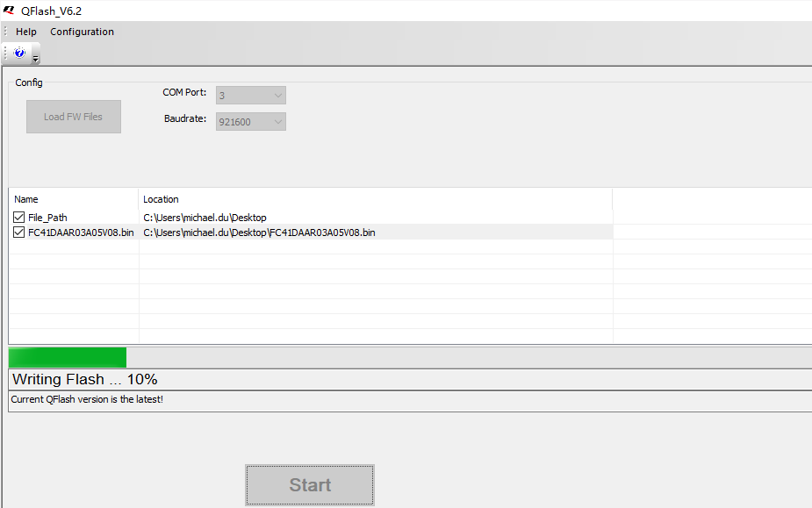The width and height of the screenshot is (812, 508).
Task: Open the Configuration menu
Action: pos(82,32)
